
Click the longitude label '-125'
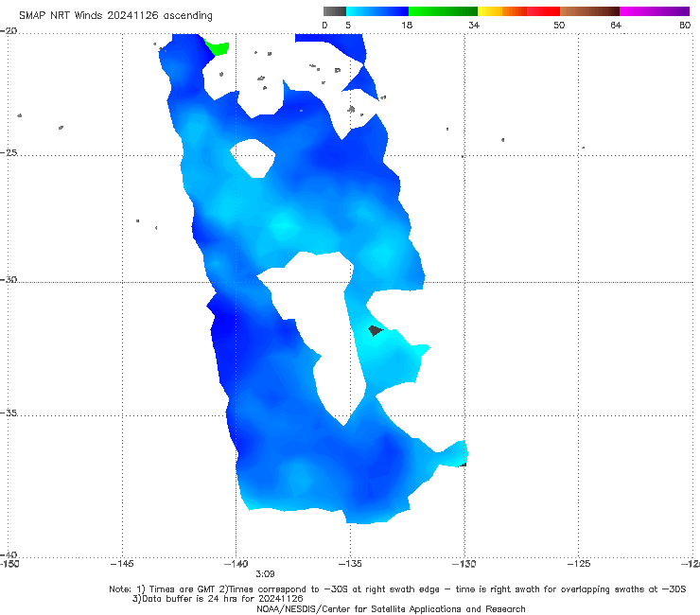click(579, 564)
